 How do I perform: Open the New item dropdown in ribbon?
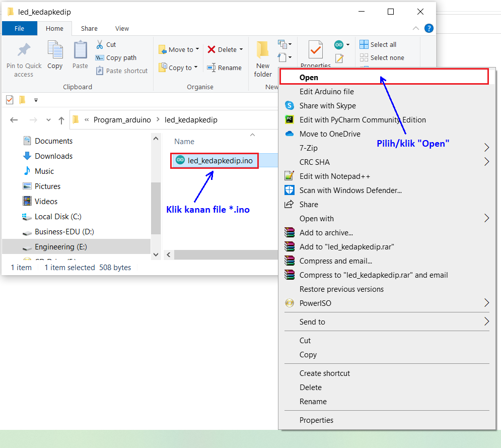[x=284, y=44]
